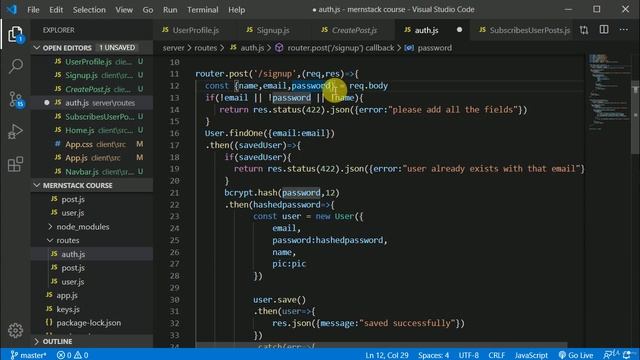Open Signup.js in Open Editors list
This screenshot has width=640, height=360.
pos(92,76)
